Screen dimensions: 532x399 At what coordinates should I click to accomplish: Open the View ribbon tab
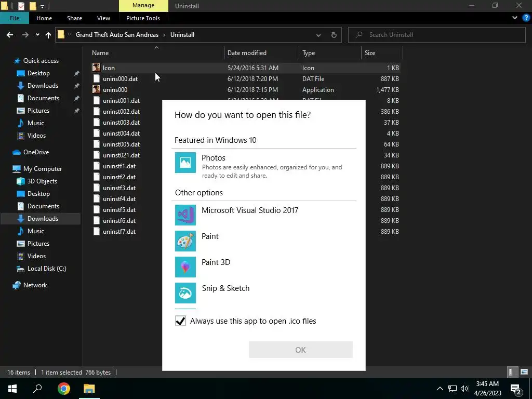(103, 18)
